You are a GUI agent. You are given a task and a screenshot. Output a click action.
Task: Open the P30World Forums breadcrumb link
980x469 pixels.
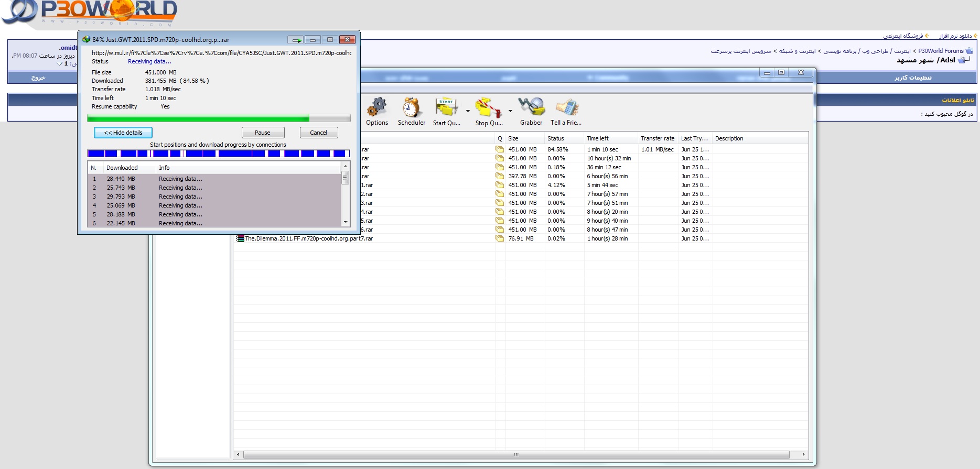click(941, 51)
